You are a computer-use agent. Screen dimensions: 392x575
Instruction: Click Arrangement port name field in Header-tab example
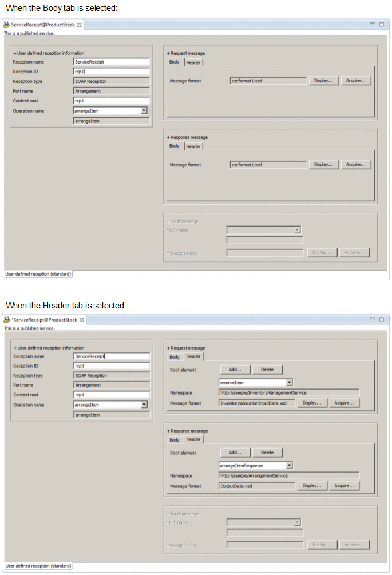[112, 385]
